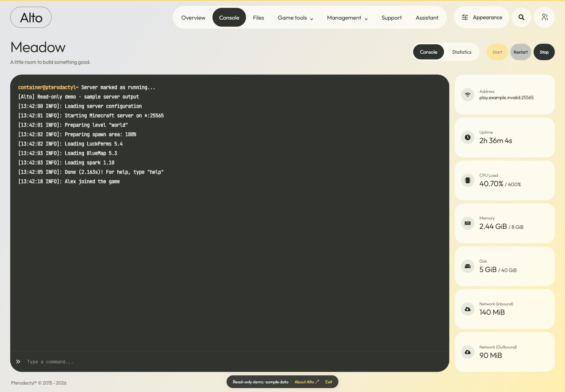Open the Assistant nav item

coord(427,18)
